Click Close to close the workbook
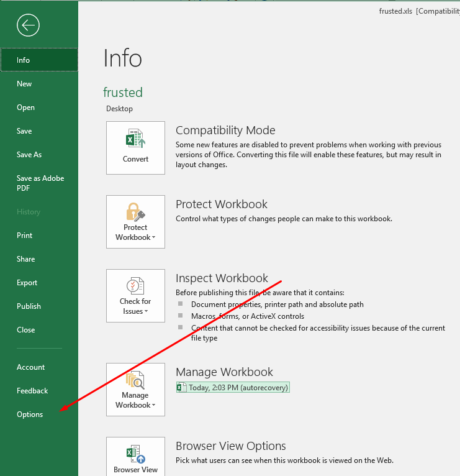This screenshot has width=460, height=476. point(39,330)
